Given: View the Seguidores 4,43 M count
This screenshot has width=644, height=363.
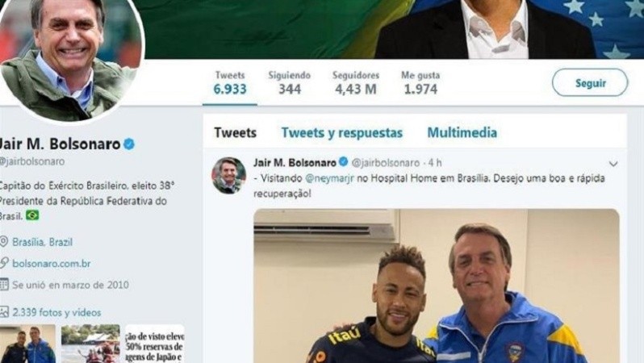Looking at the screenshot, I should click(356, 83).
